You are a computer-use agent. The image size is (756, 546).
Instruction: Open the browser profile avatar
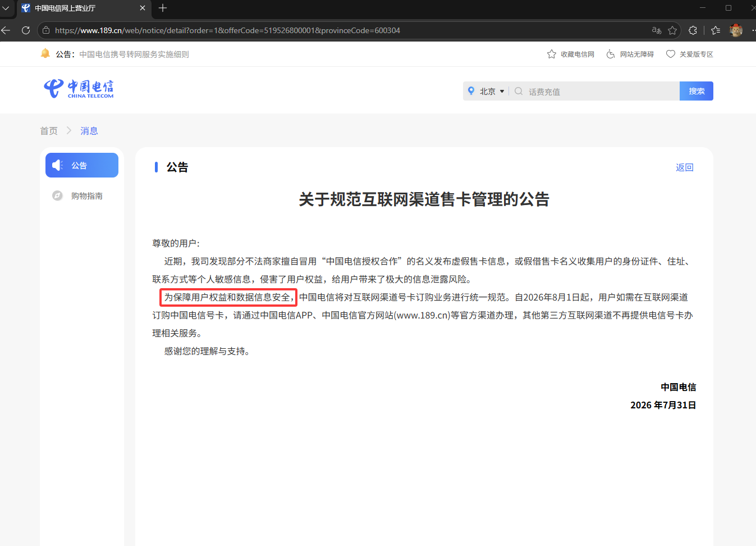coord(736,30)
